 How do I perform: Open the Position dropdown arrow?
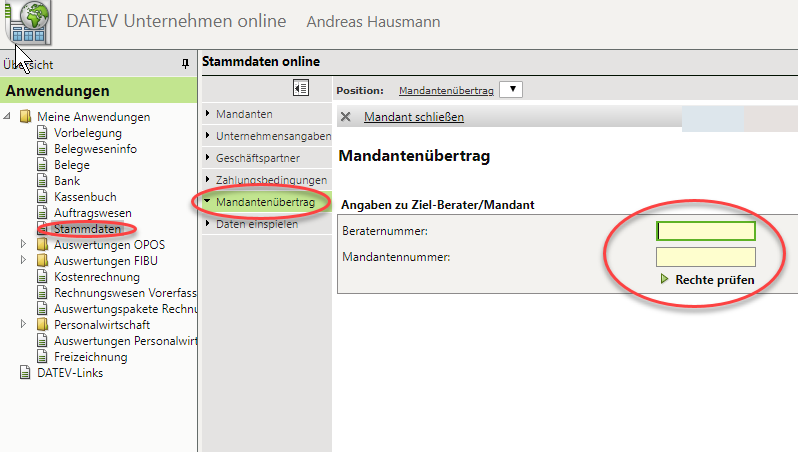[511, 90]
